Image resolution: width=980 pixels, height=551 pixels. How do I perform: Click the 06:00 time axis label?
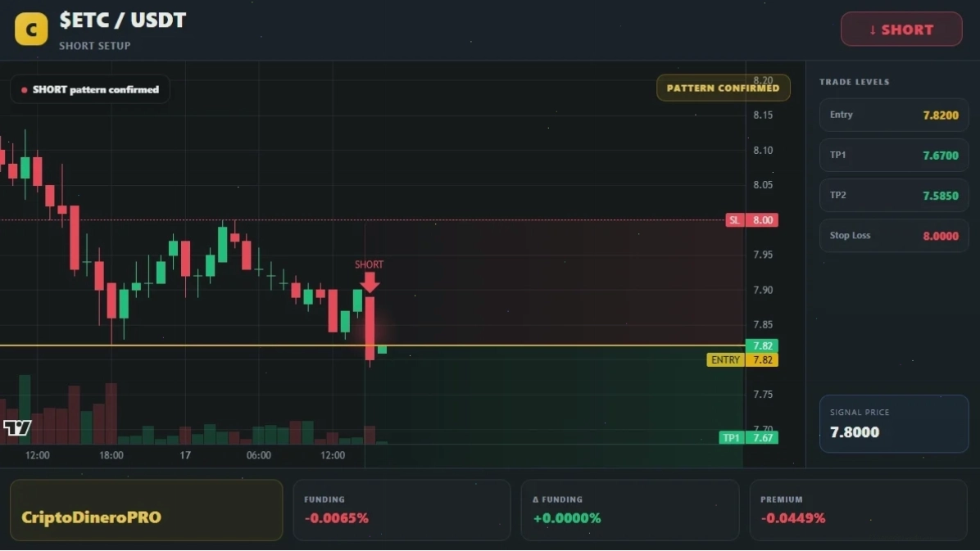click(x=259, y=455)
